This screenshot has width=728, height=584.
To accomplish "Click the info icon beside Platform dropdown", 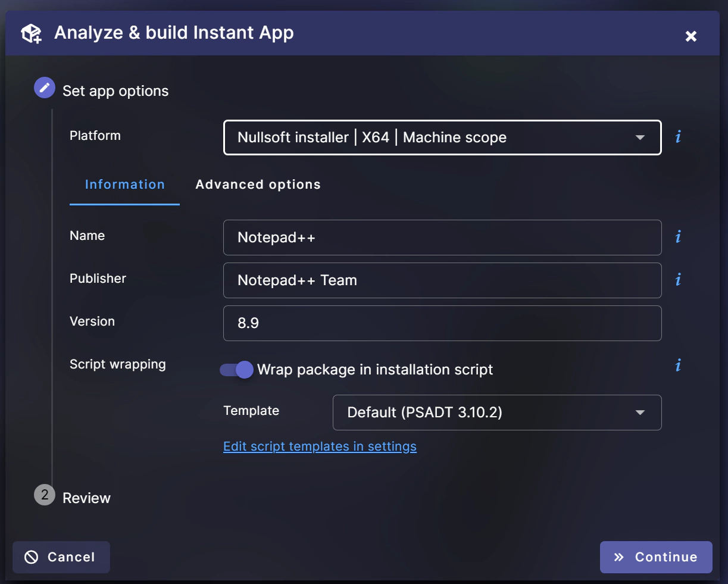I will click(x=678, y=137).
